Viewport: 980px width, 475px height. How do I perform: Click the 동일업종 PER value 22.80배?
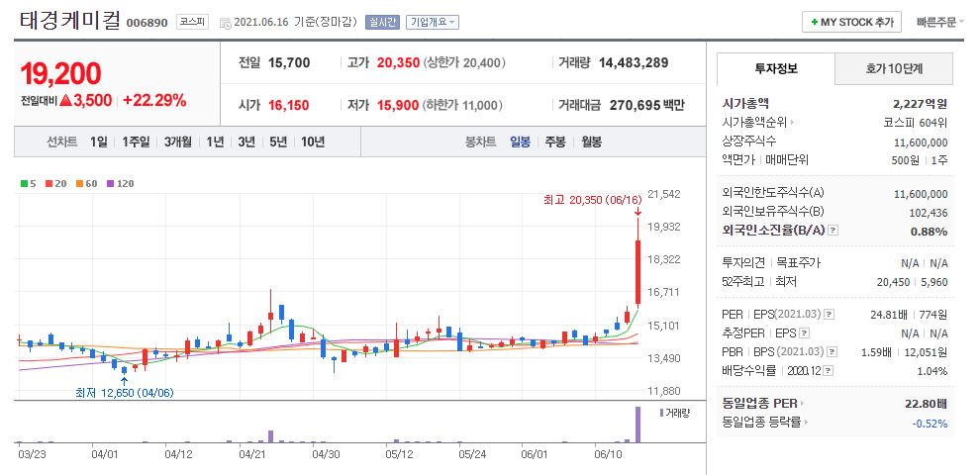927,404
